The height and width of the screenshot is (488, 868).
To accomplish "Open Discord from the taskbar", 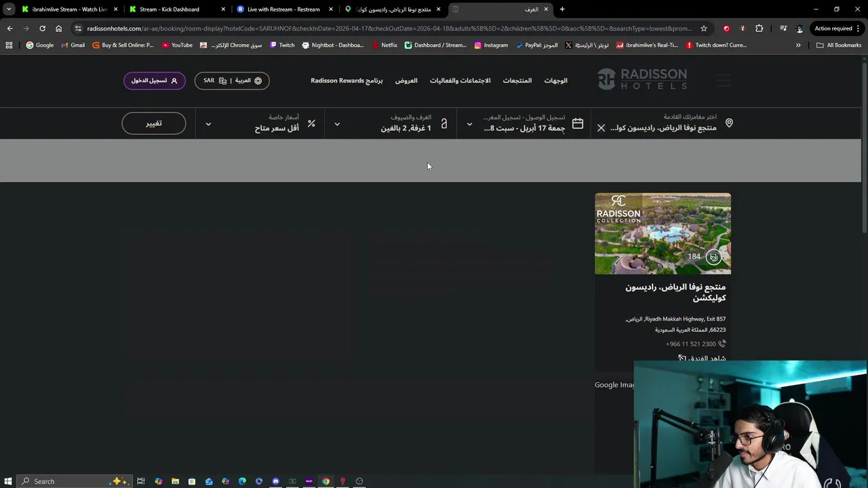I will 275,481.
